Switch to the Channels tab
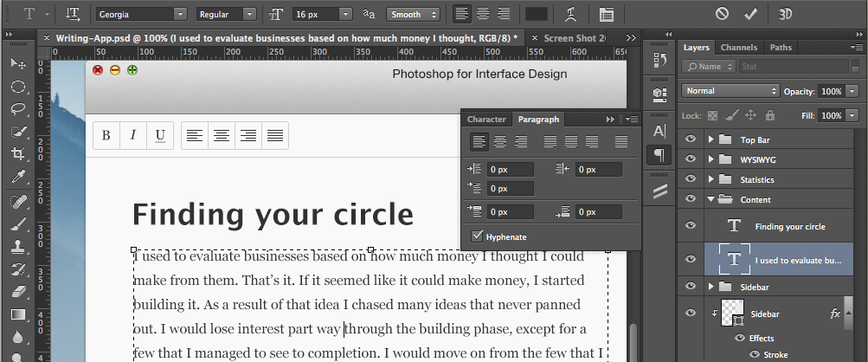This screenshot has width=868, height=362. (x=738, y=48)
